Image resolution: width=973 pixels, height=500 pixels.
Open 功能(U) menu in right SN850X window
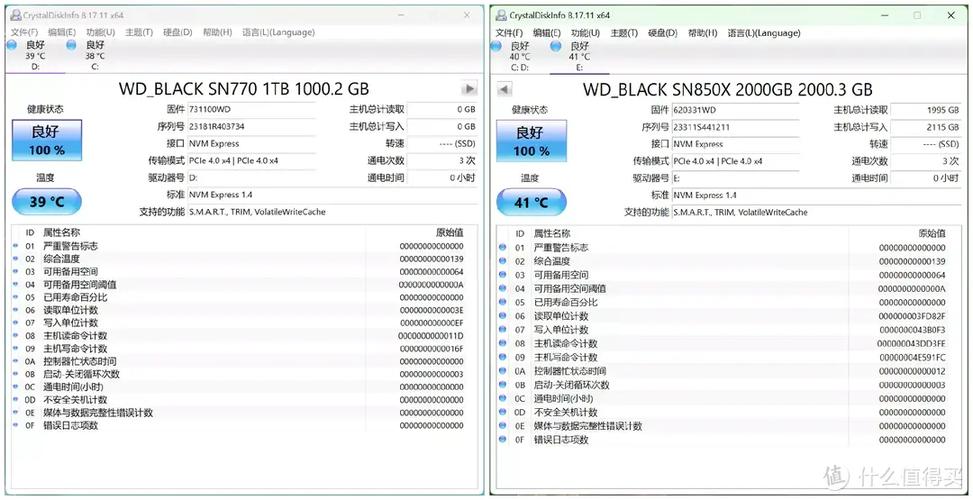coord(585,33)
